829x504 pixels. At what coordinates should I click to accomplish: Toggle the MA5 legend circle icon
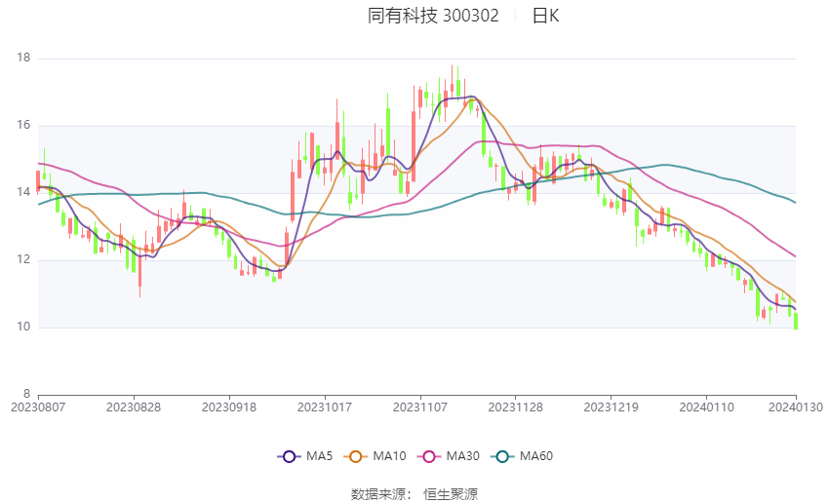290,456
